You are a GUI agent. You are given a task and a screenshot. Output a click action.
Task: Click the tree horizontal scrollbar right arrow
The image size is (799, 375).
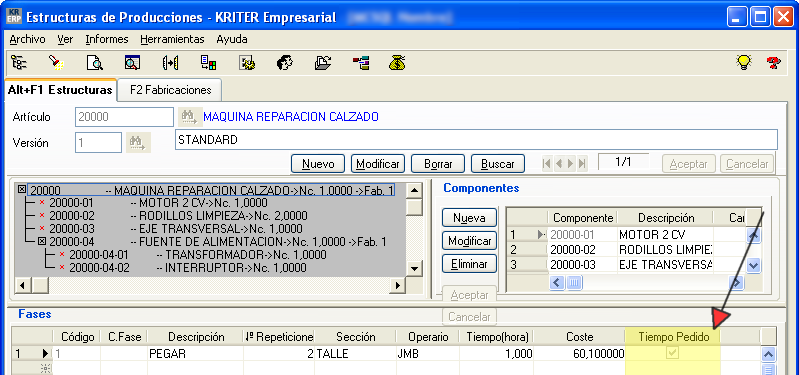coord(396,285)
